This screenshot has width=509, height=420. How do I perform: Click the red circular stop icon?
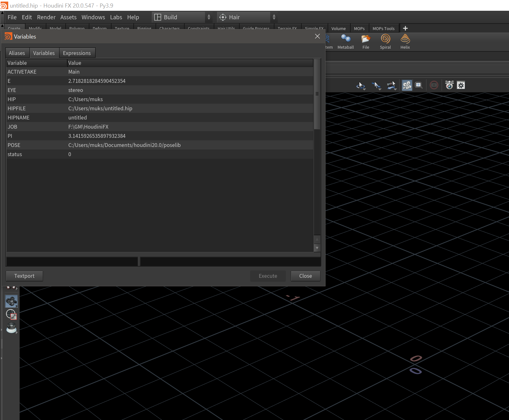tap(434, 85)
